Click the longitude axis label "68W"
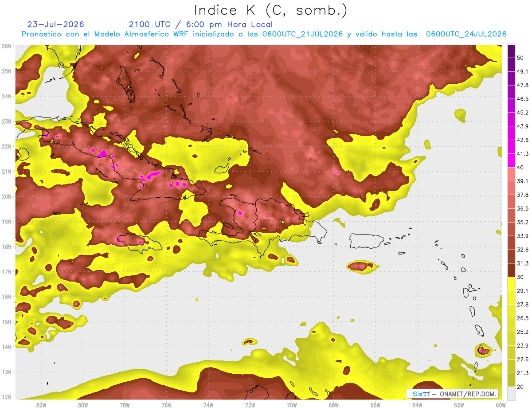 (334, 405)
